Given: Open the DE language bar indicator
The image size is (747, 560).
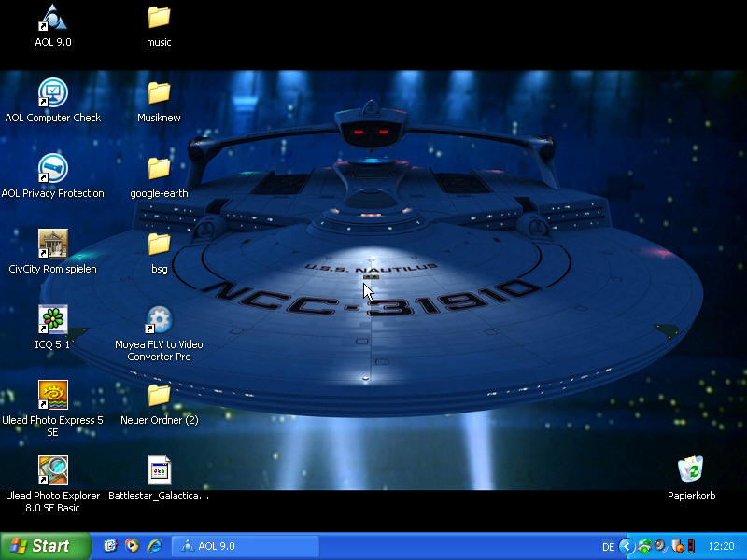Looking at the screenshot, I should click(x=609, y=546).
